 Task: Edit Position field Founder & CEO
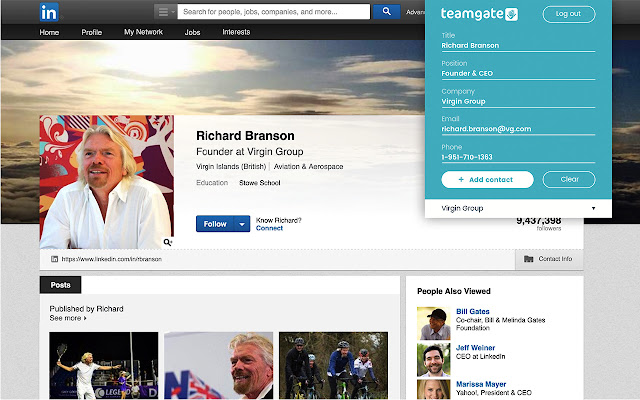click(518, 73)
